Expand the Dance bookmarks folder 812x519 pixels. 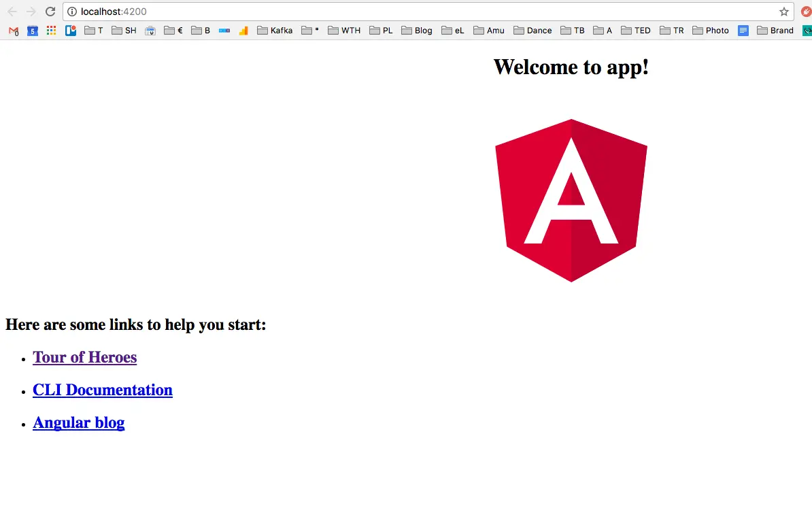tap(532, 31)
